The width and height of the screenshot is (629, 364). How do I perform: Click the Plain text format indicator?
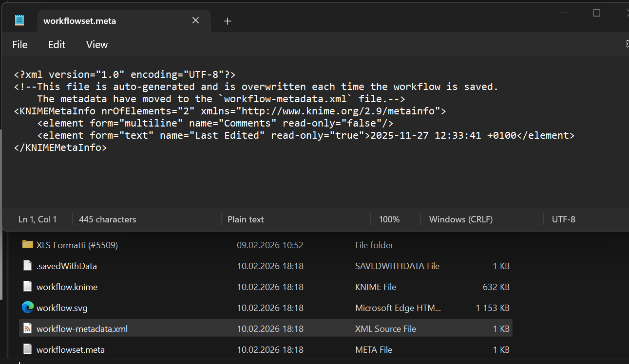coord(246,219)
